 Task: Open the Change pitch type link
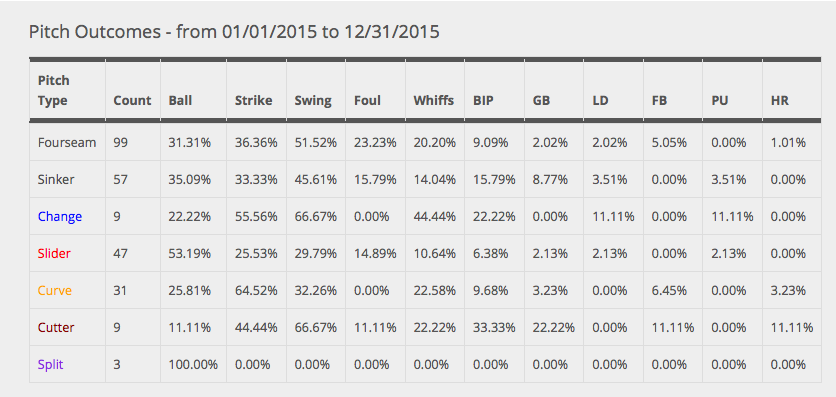pos(60,217)
